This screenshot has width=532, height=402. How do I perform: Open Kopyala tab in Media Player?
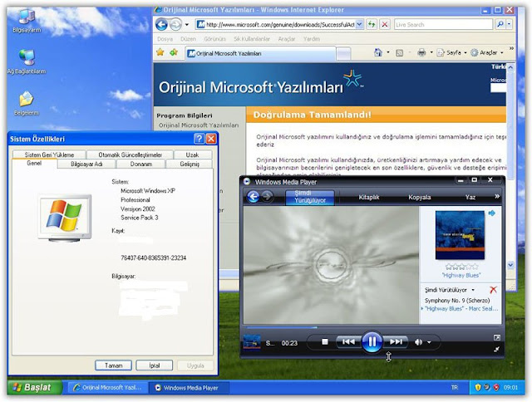(419, 198)
